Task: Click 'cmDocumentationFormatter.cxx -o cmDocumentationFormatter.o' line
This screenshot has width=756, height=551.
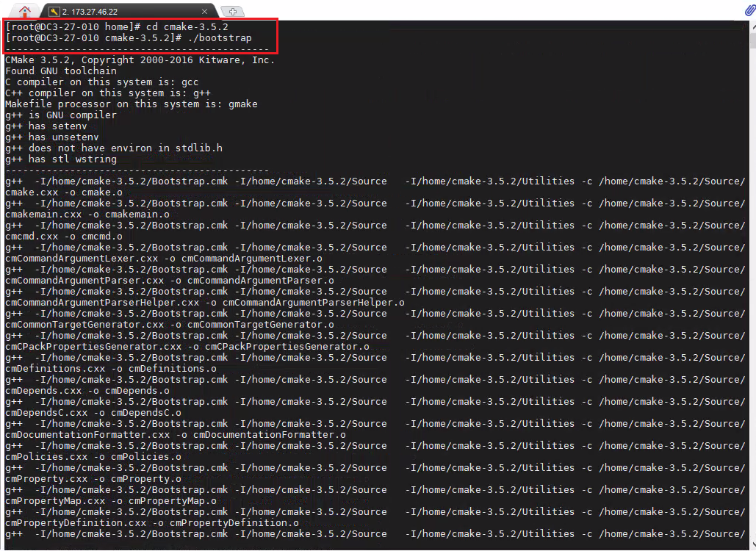Action: click(x=176, y=436)
